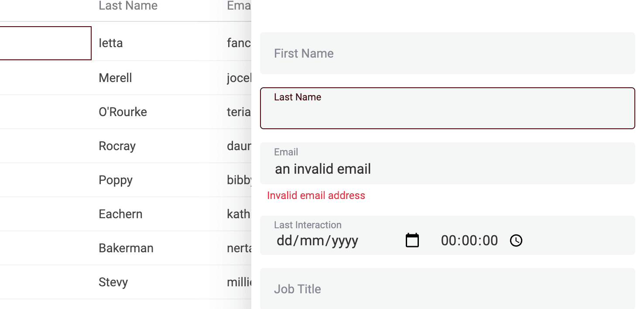Select the Poppy row cell
The height and width of the screenshot is (309, 644).
(116, 180)
